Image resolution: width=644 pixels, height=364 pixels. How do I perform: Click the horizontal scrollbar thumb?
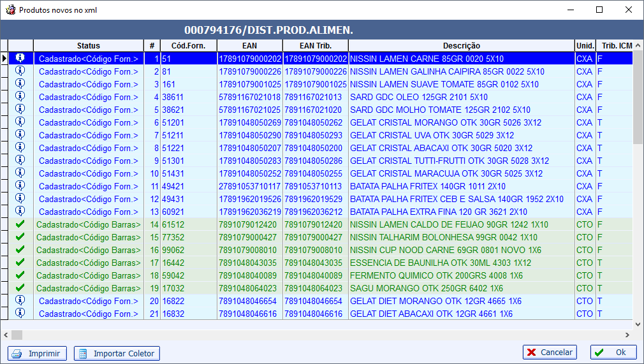(17, 335)
